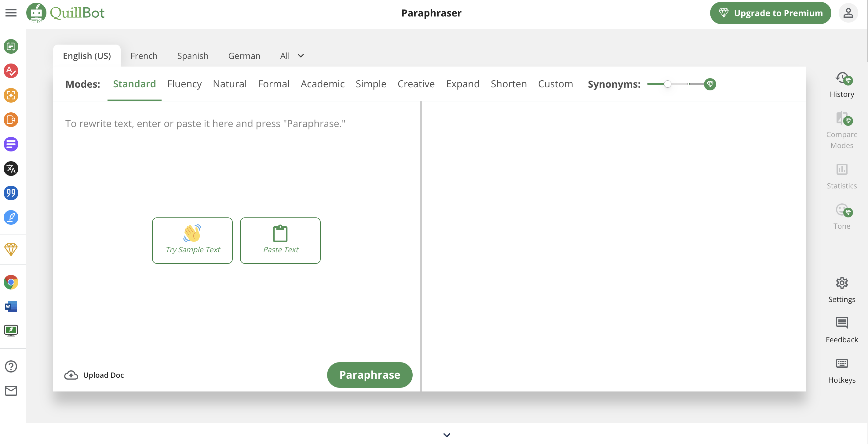The width and height of the screenshot is (868, 444).
Task: Open the Hotkeys keyboard panel
Action: [x=842, y=371]
